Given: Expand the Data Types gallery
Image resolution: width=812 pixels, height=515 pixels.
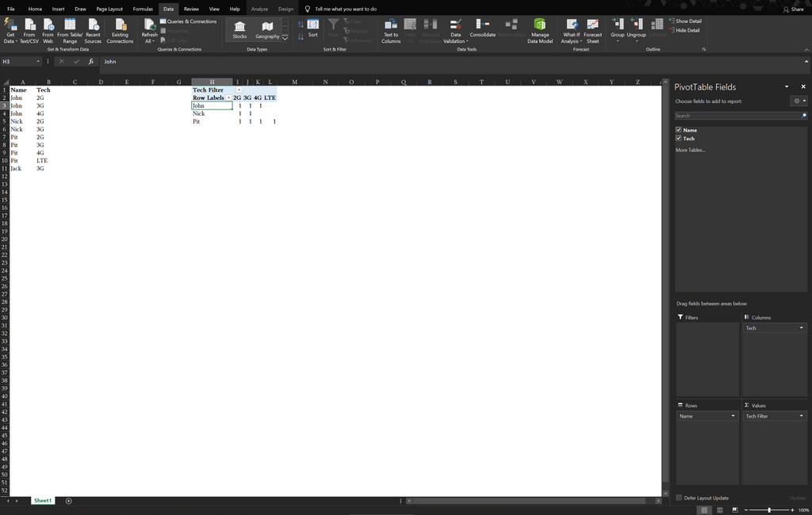Looking at the screenshot, I should (x=285, y=38).
